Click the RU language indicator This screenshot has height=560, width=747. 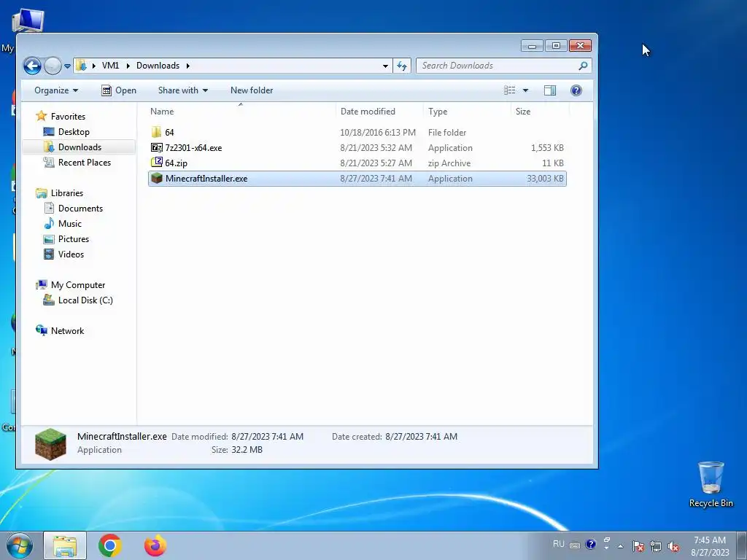click(559, 544)
